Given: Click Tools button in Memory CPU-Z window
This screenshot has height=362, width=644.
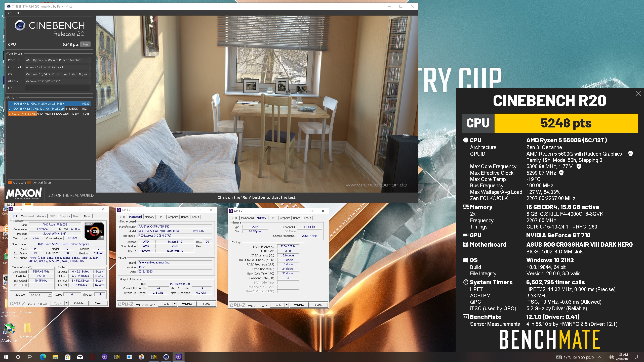Looking at the screenshot, I should [x=277, y=305].
